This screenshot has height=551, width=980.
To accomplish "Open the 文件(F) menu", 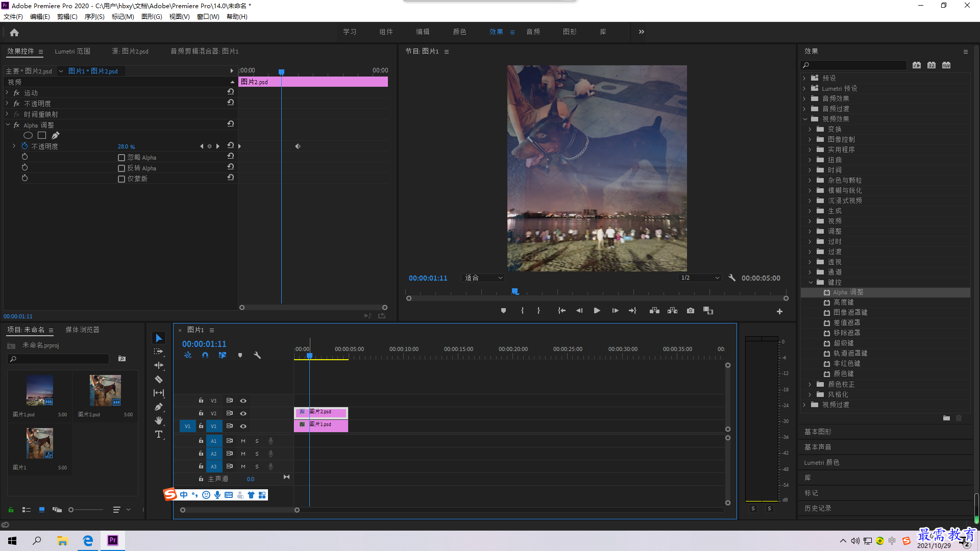I will (13, 17).
